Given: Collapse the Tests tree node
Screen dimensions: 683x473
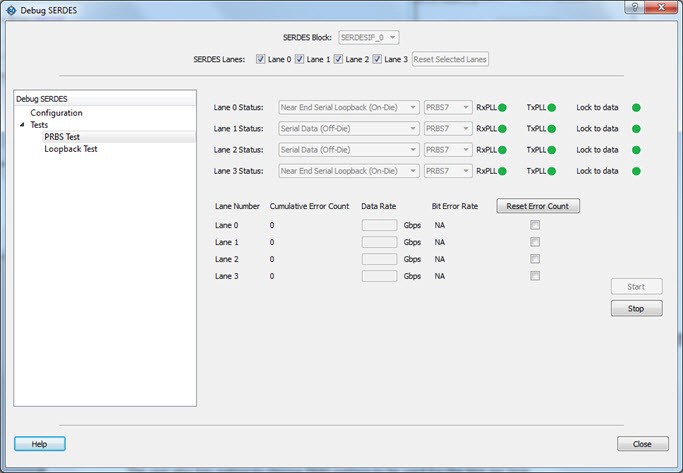Looking at the screenshot, I should [22, 125].
